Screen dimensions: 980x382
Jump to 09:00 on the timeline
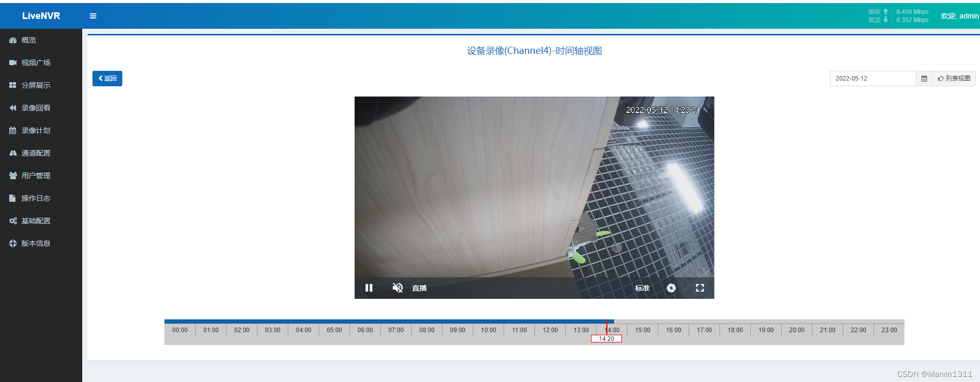tap(457, 330)
